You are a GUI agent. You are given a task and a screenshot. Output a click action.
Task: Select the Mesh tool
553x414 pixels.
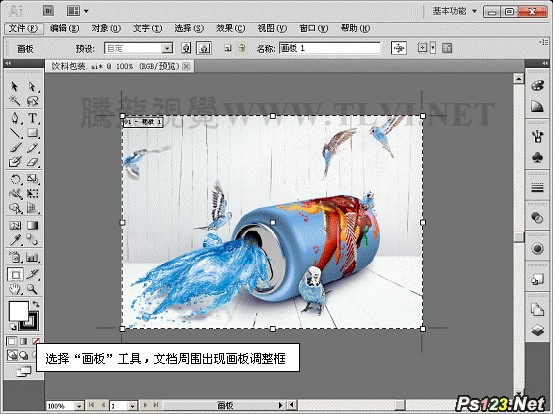[15, 225]
